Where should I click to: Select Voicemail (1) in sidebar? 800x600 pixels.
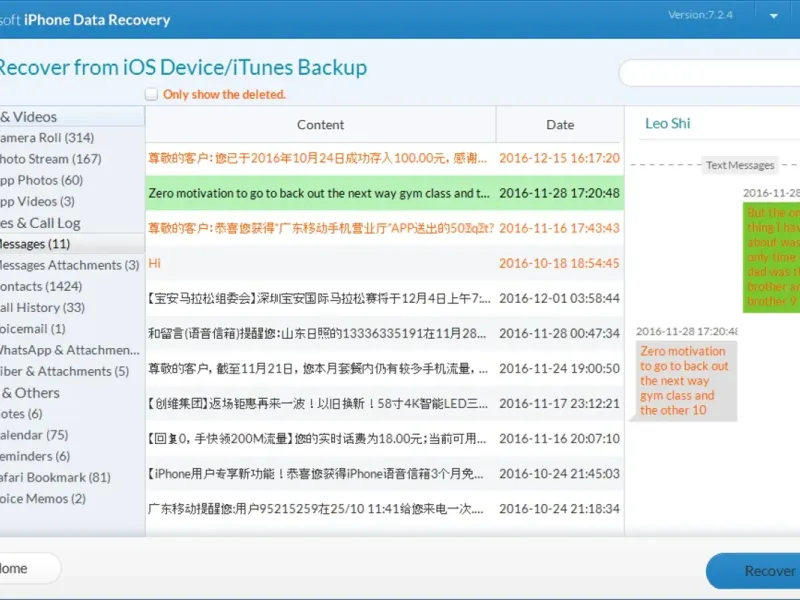point(33,329)
